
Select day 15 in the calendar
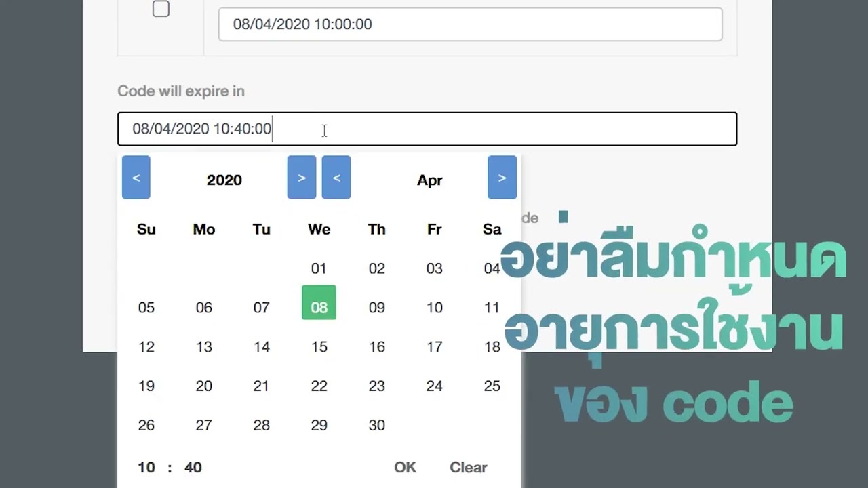(319, 347)
